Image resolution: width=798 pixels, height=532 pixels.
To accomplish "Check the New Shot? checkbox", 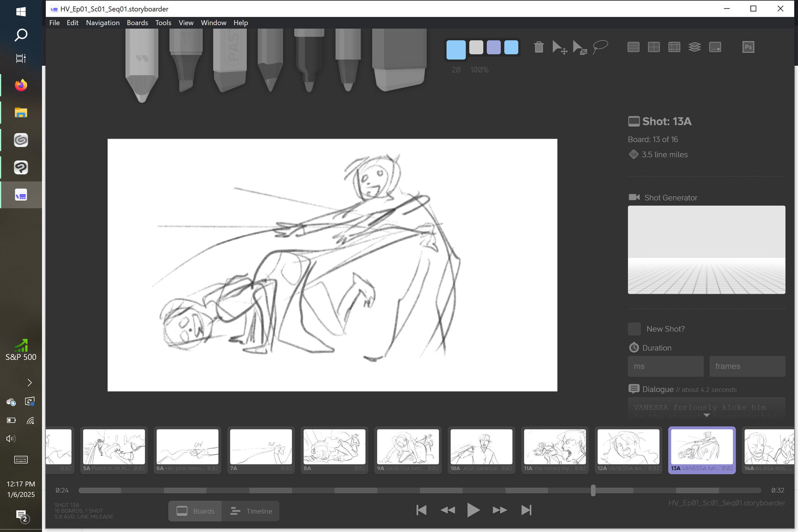I will click(634, 329).
